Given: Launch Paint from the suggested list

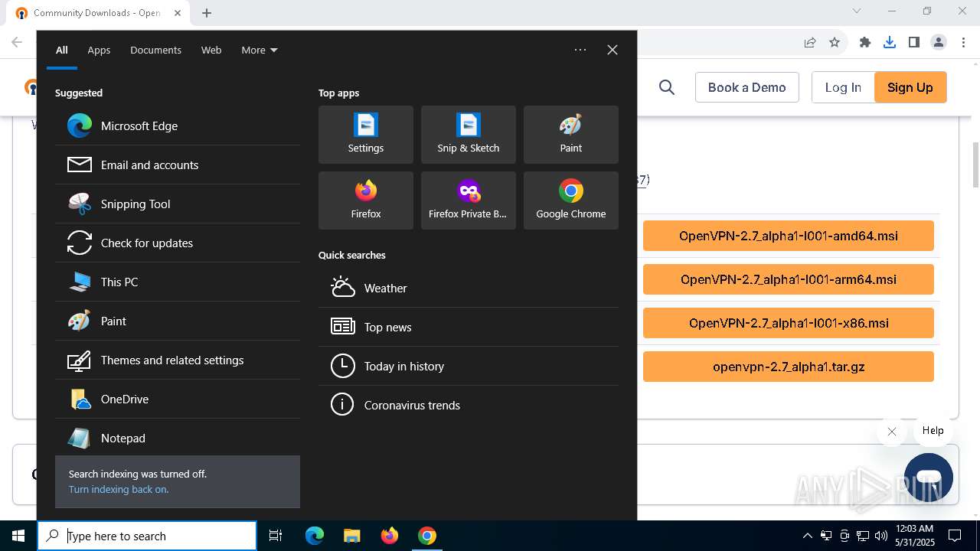Looking at the screenshot, I should coord(178,321).
